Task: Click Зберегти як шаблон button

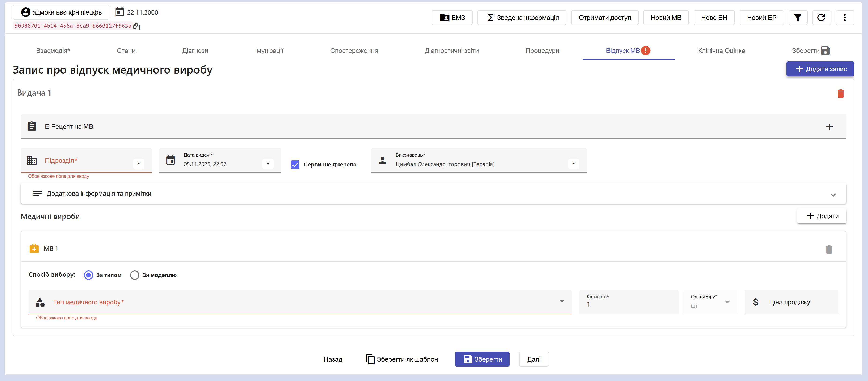Action: click(402, 359)
